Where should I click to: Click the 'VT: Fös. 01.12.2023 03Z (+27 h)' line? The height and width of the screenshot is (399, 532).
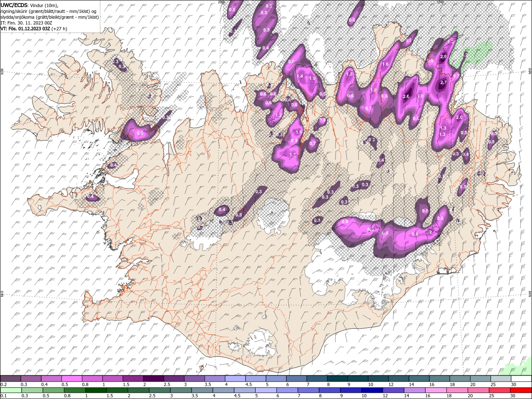34,29
